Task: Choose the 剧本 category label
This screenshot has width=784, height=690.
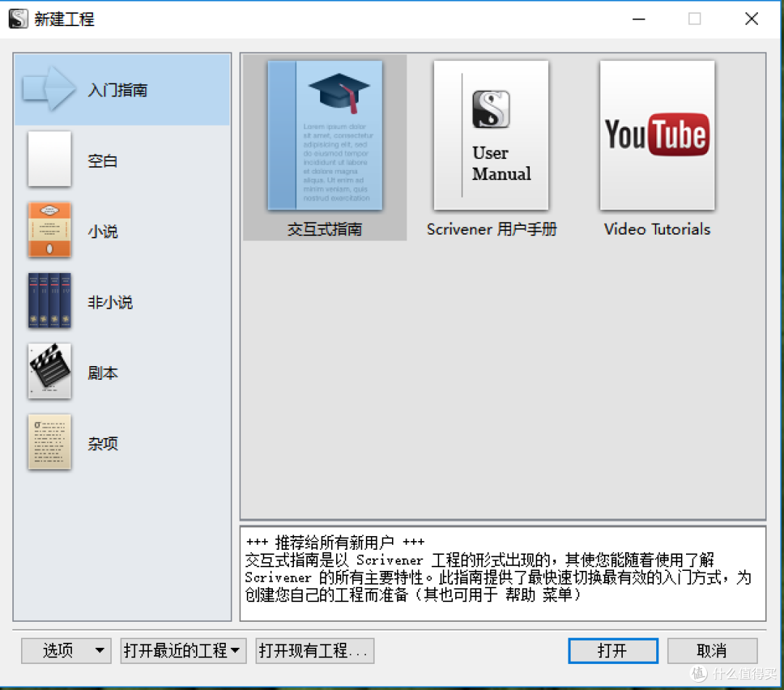Action: point(103,373)
